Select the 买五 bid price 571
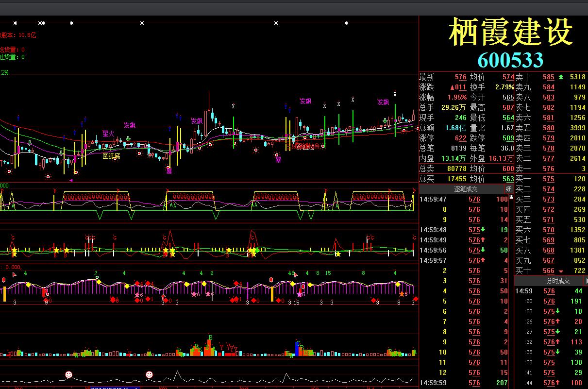 549,220
